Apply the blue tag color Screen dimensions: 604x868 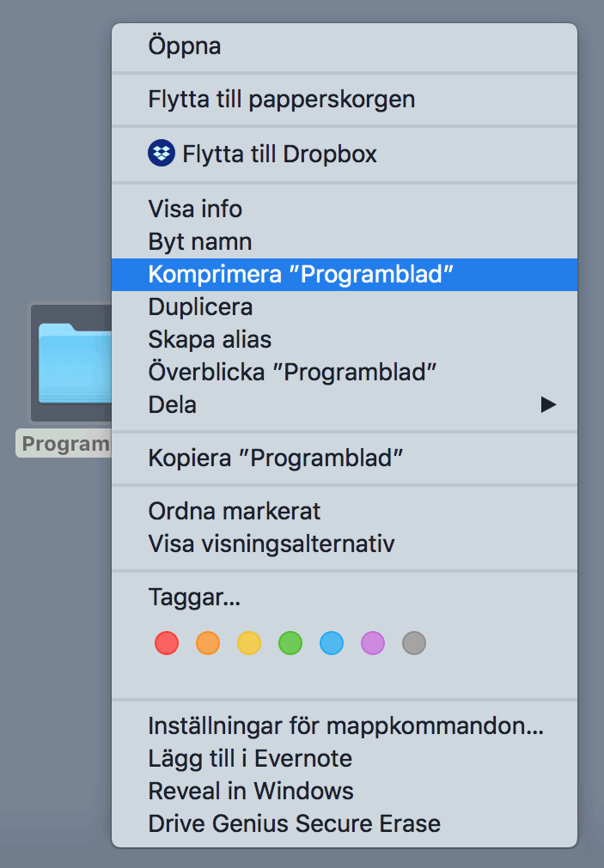click(x=332, y=642)
